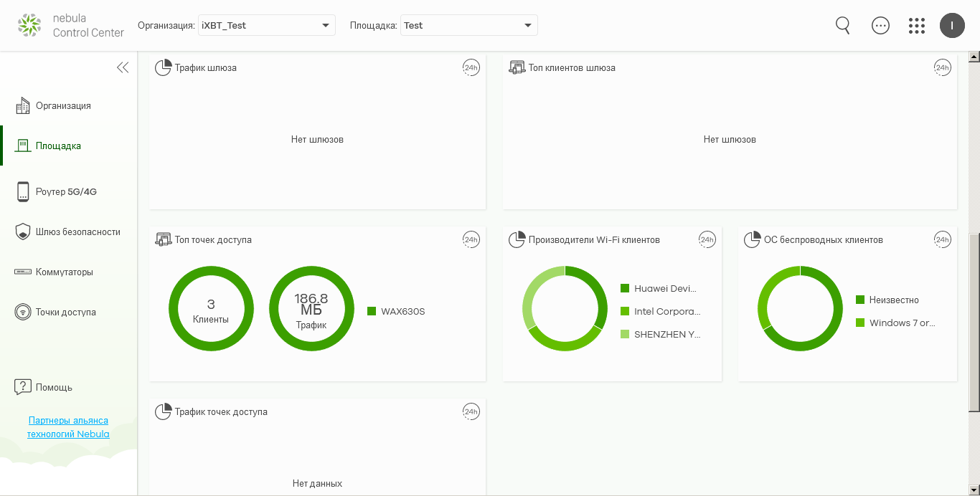Open the user account avatar
The height and width of the screenshot is (496, 980).
pos(952,26)
